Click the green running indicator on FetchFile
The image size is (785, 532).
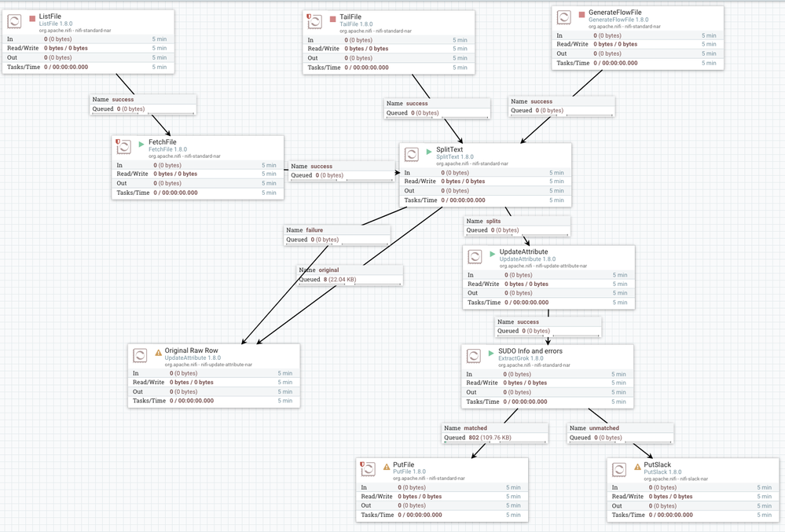[141, 144]
